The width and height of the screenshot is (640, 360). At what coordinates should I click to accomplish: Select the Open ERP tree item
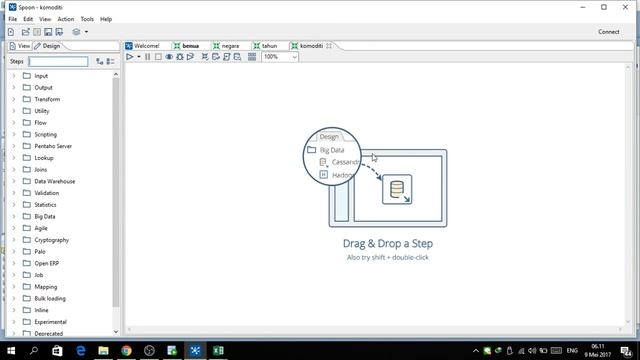coord(47,263)
